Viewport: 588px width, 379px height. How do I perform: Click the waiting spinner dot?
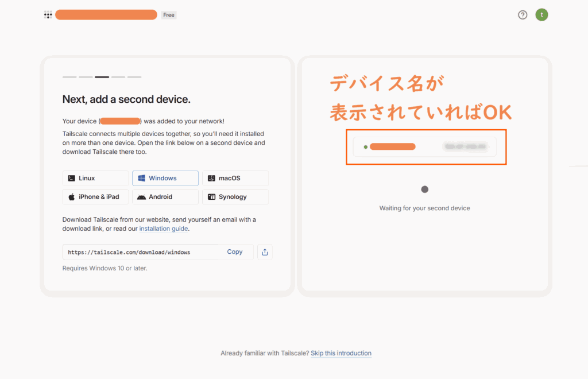(x=425, y=189)
